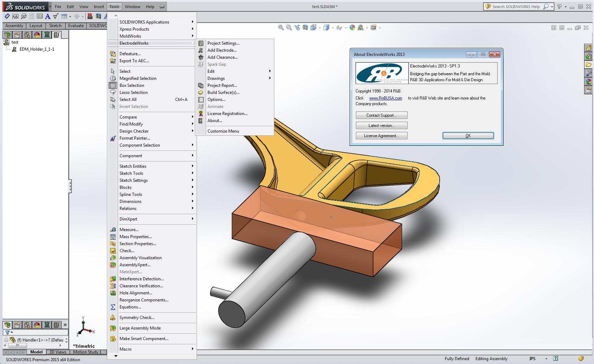Click the Display Style shaded cube icon

pyautogui.click(x=326, y=27)
